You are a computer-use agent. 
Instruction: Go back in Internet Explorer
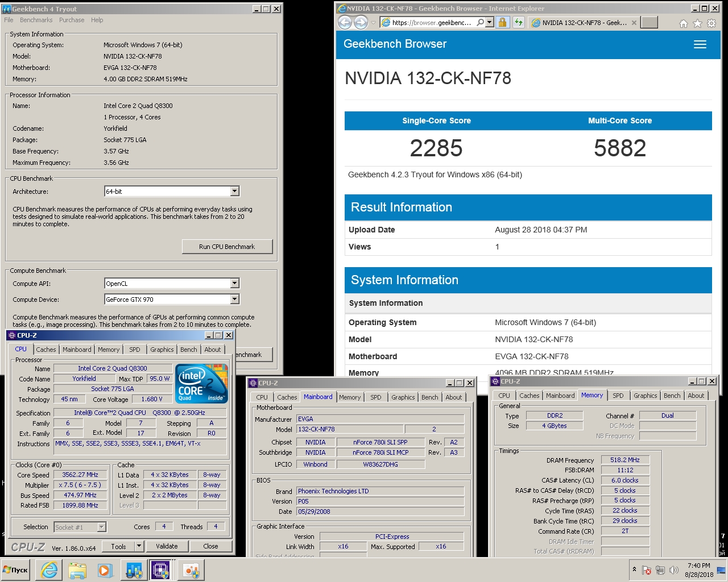(x=345, y=22)
